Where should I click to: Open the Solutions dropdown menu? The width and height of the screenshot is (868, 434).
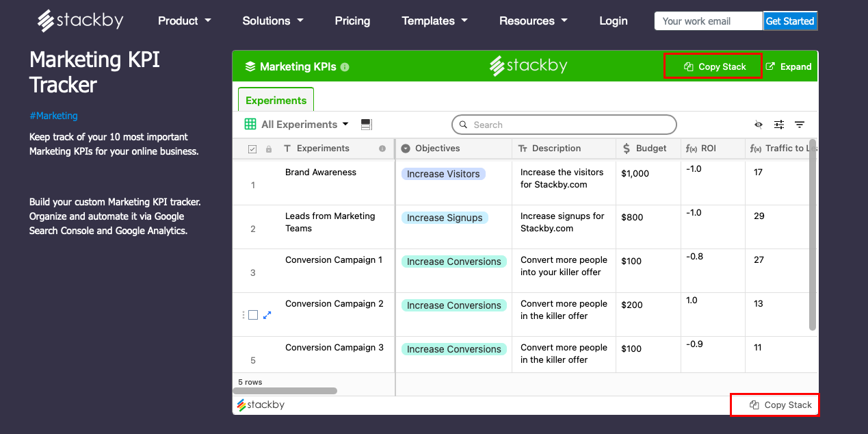point(273,21)
